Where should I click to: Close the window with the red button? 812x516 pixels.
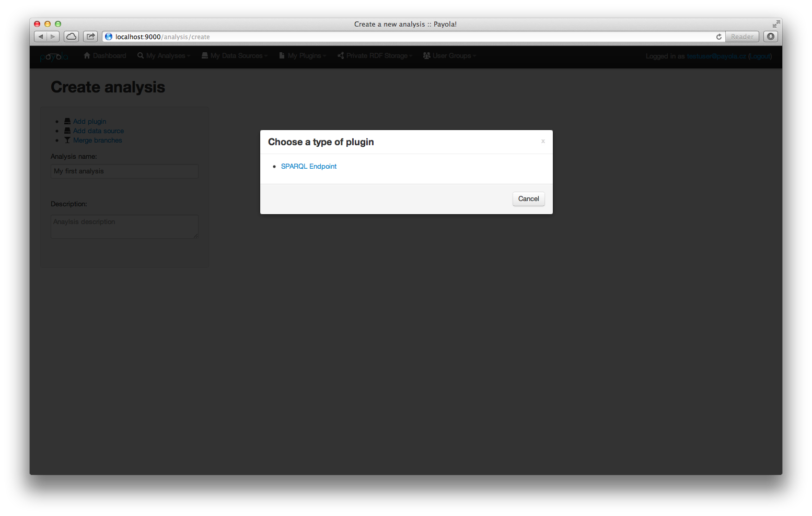pos(37,24)
